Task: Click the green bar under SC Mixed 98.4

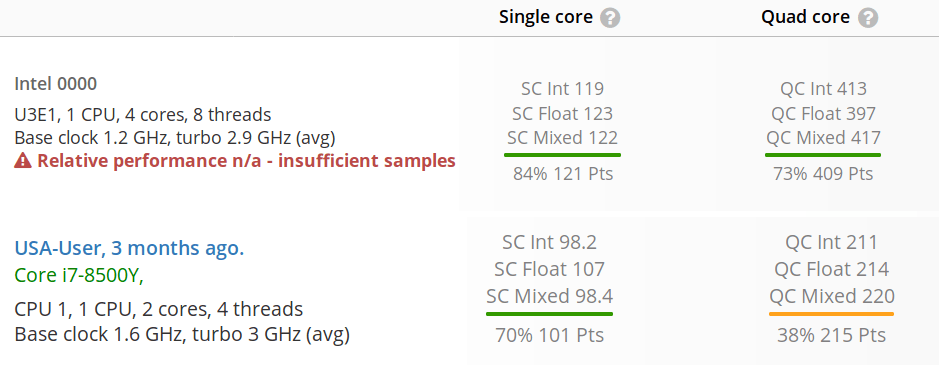Action: coord(549,313)
